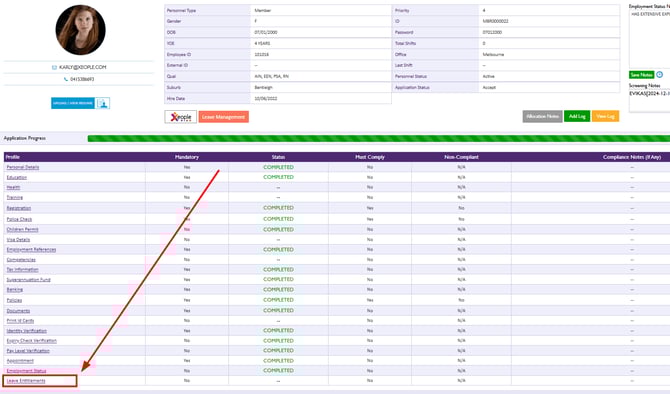Click the green Add Log button
670x394 pixels.
point(577,116)
